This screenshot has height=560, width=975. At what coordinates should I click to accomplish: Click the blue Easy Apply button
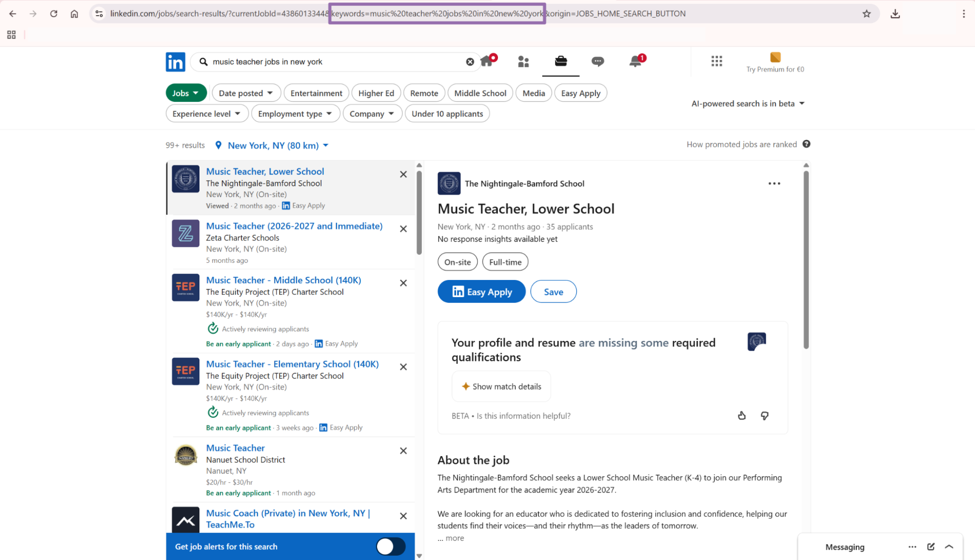481,292
